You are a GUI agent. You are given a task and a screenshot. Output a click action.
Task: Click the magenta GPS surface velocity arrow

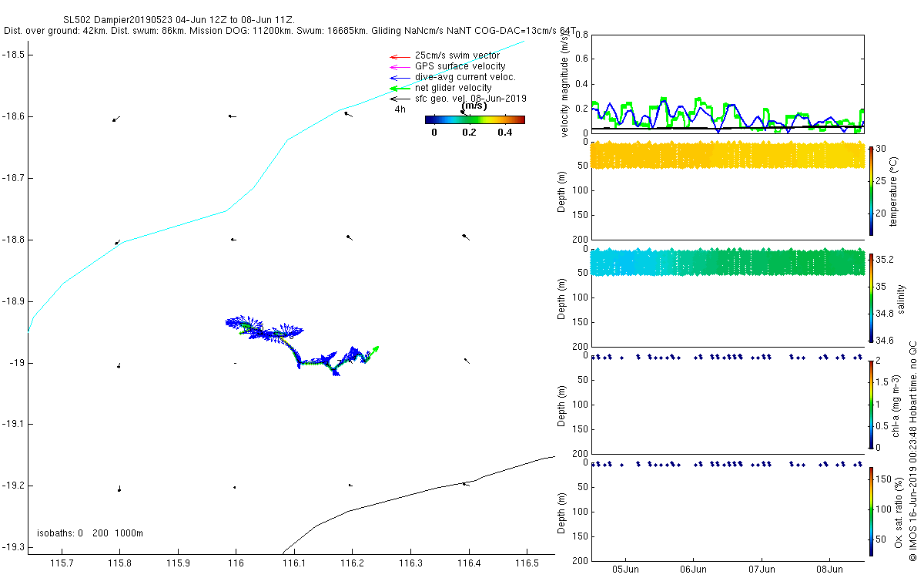(399, 68)
